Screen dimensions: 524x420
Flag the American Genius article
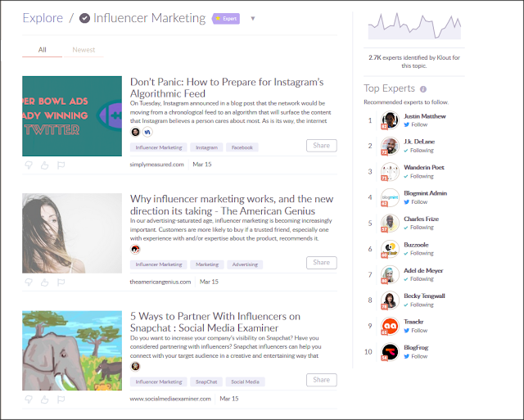[61, 282]
